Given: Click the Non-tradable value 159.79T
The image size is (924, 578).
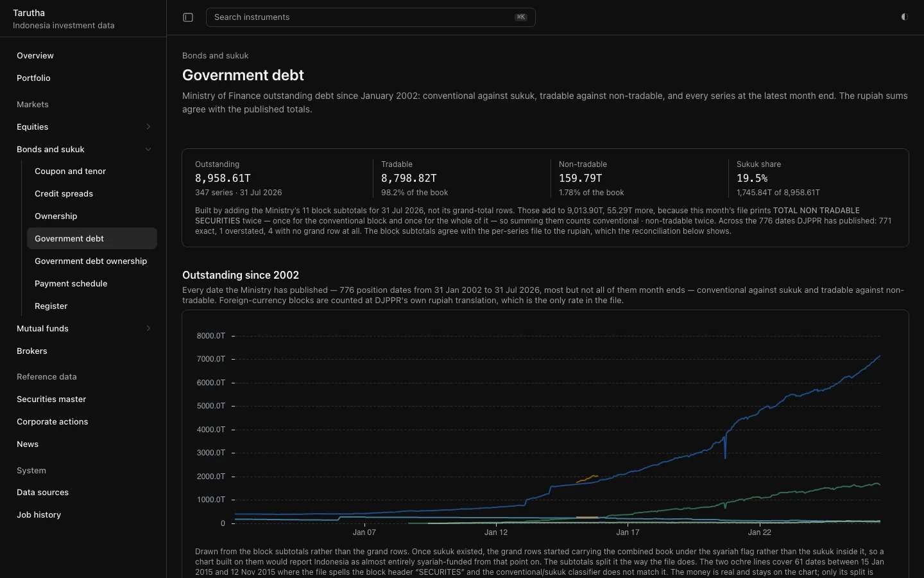Looking at the screenshot, I should (580, 178).
